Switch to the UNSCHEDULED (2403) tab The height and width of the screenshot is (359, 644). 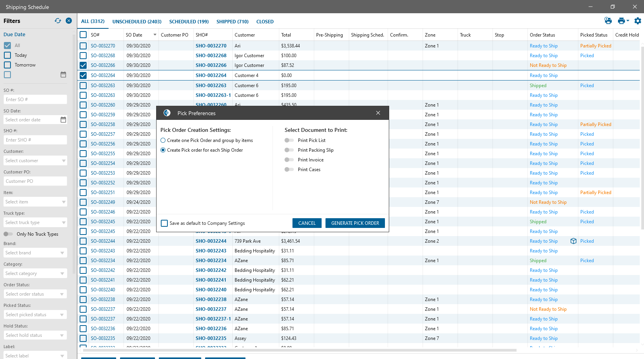(137, 22)
